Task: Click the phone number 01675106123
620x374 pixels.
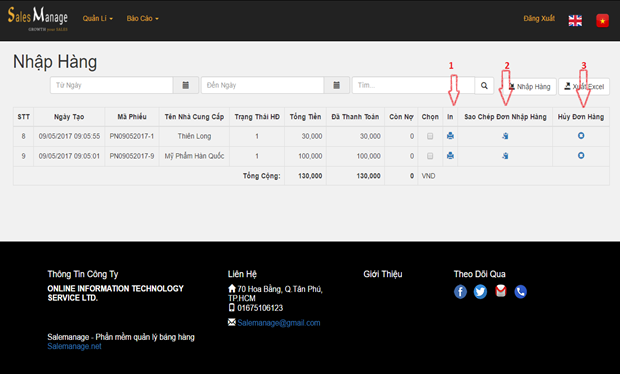Action: coord(260,308)
